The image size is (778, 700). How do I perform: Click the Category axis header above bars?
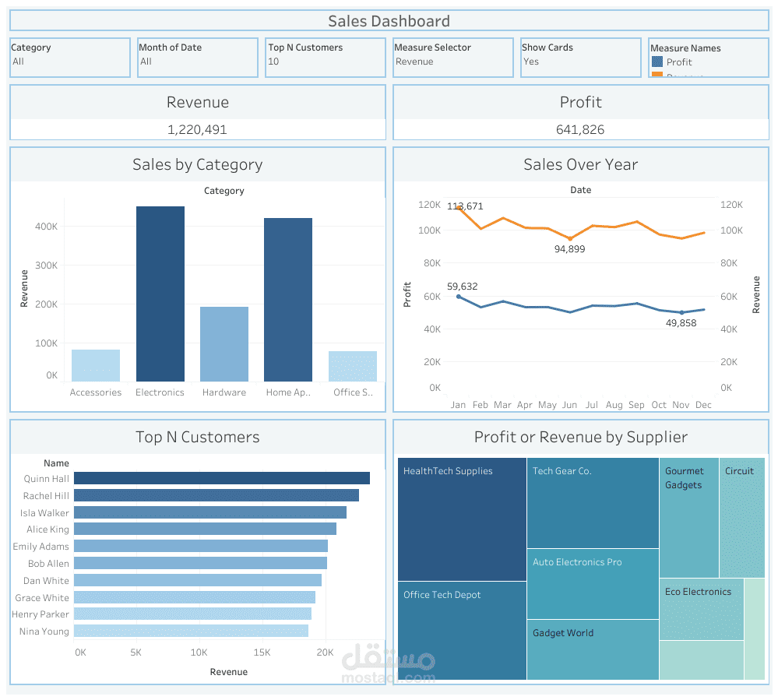[x=224, y=191]
